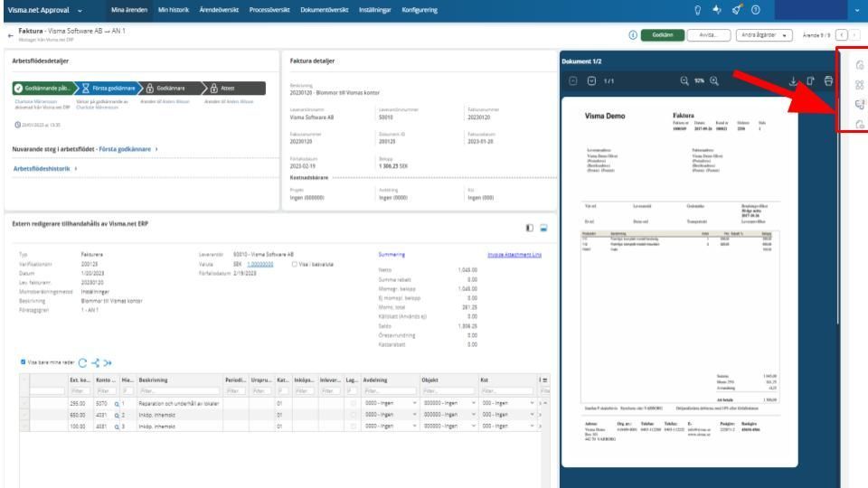Click the help question mark icon
868x488 pixels.
[x=754, y=9]
